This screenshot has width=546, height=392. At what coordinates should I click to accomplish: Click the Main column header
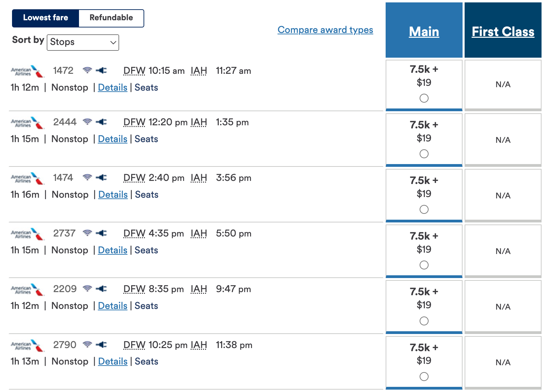pyautogui.click(x=424, y=31)
